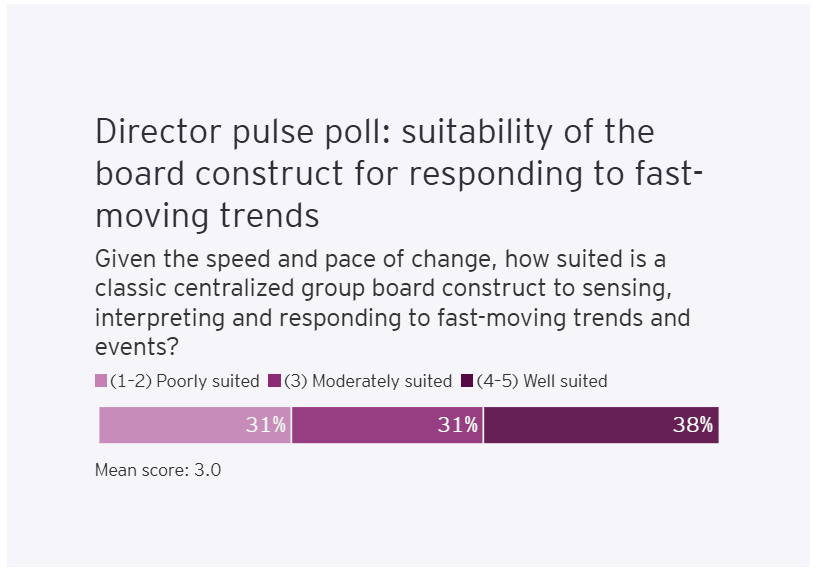Click "Given the speed and pace" question text

(x=216, y=260)
